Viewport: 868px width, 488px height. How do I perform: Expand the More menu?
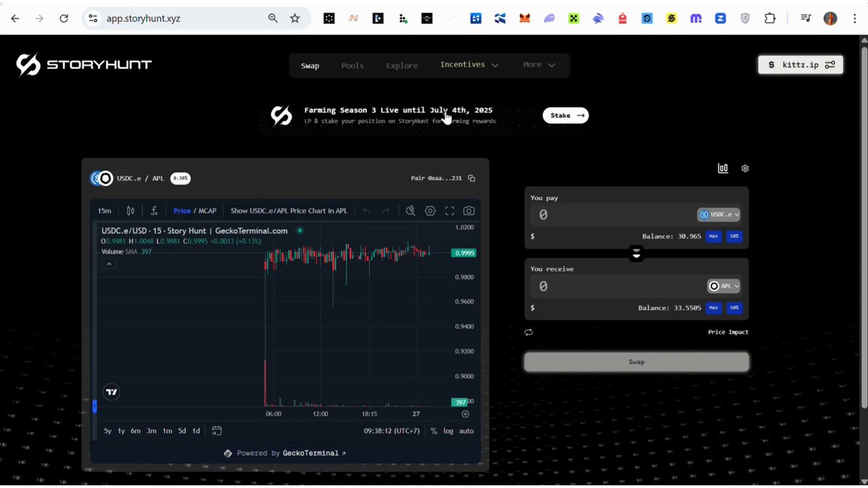coord(539,65)
